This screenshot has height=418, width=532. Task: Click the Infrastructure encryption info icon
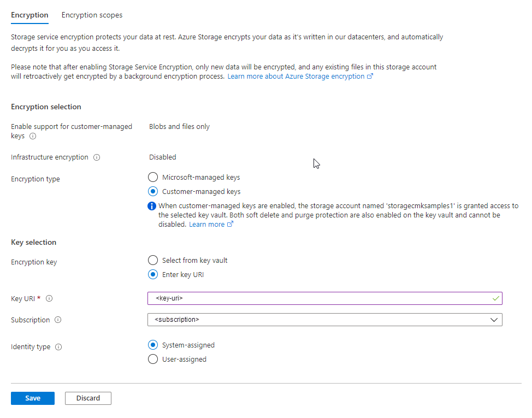97,157
